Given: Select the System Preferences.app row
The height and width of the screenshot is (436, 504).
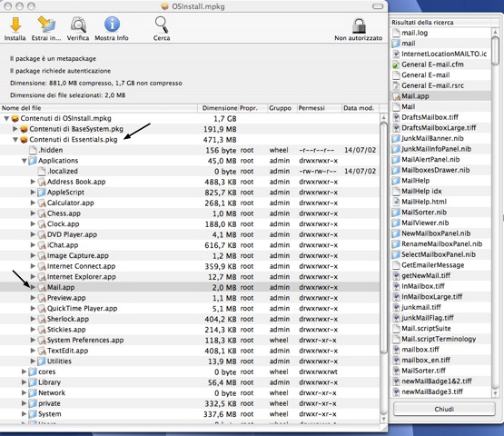Looking at the screenshot, I should (190, 341).
